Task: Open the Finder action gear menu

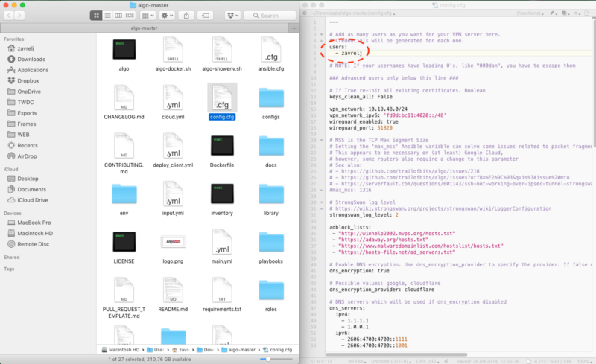Action: coord(167,16)
